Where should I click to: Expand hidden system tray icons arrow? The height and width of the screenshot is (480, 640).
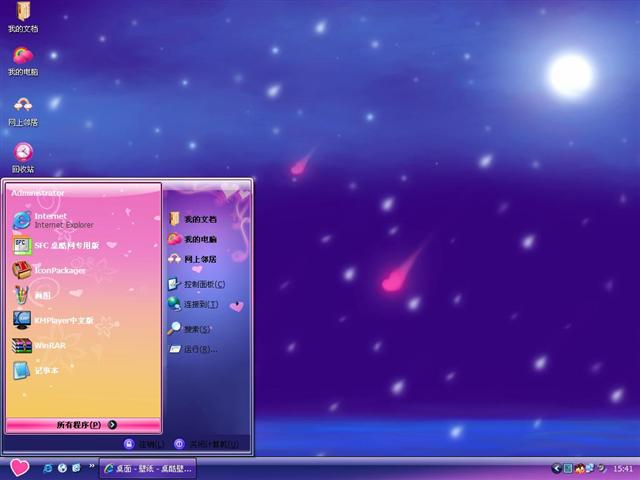(x=556, y=469)
